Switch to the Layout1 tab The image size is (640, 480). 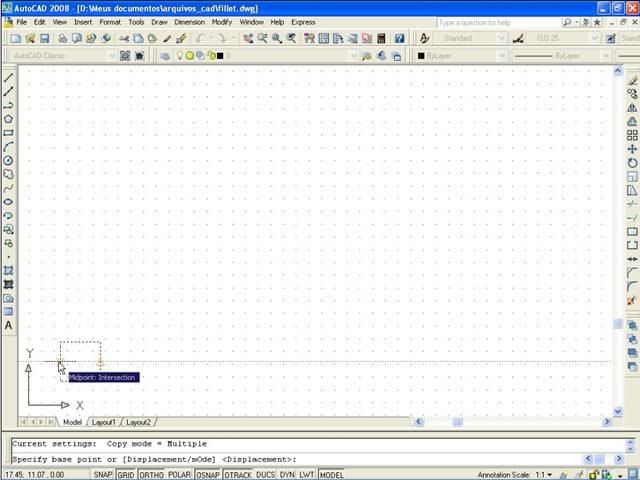tap(105, 422)
